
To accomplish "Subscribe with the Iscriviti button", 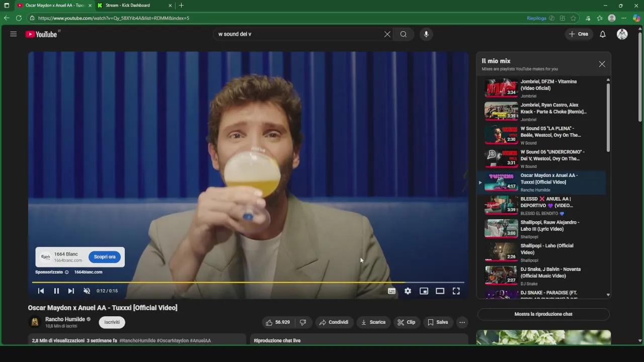I will pyautogui.click(x=112, y=322).
